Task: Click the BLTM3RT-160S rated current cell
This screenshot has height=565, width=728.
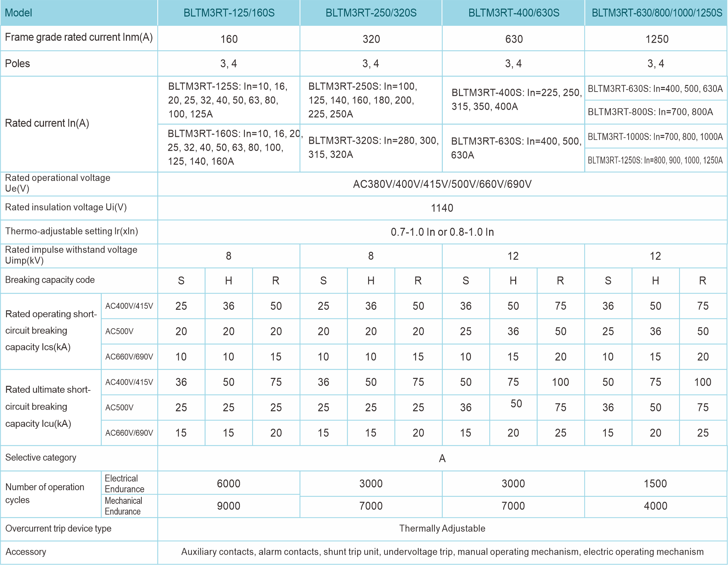Action: [x=229, y=147]
